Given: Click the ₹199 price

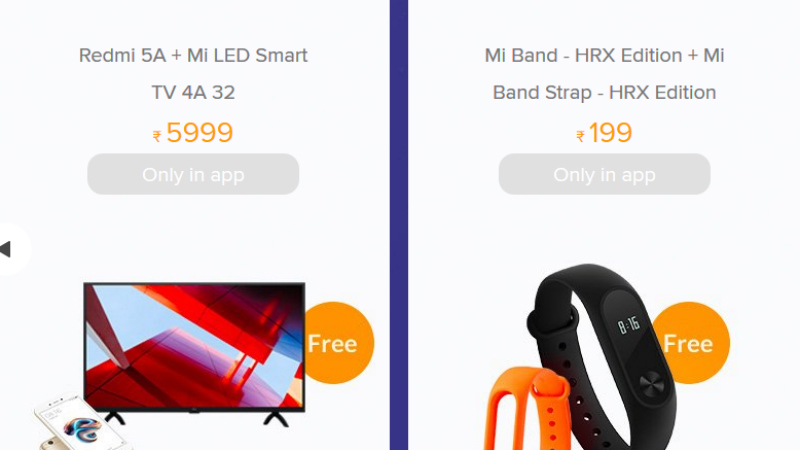Looking at the screenshot, I should tap(604, 133).
